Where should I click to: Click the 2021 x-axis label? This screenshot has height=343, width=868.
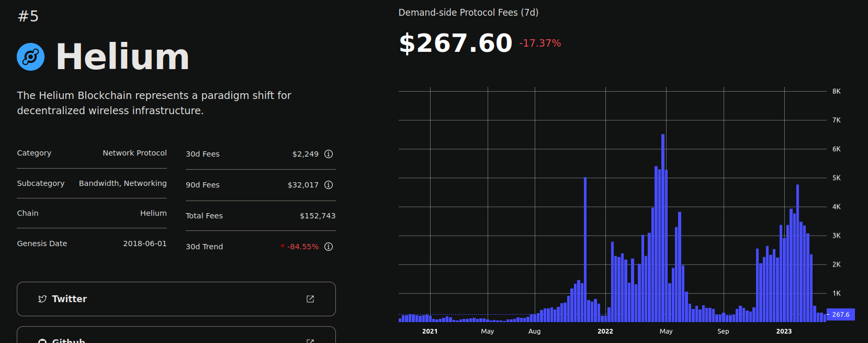430,331
